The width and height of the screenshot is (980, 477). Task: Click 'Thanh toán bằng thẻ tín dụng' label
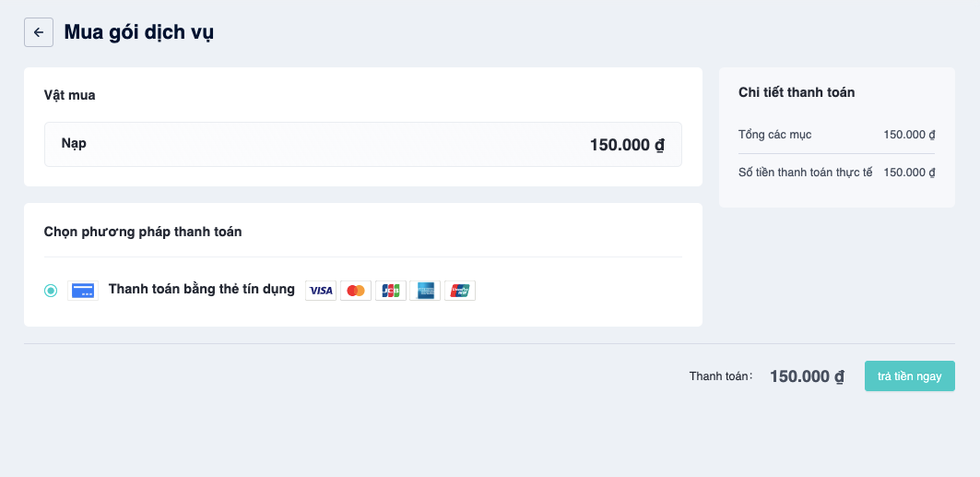point(202,290)
